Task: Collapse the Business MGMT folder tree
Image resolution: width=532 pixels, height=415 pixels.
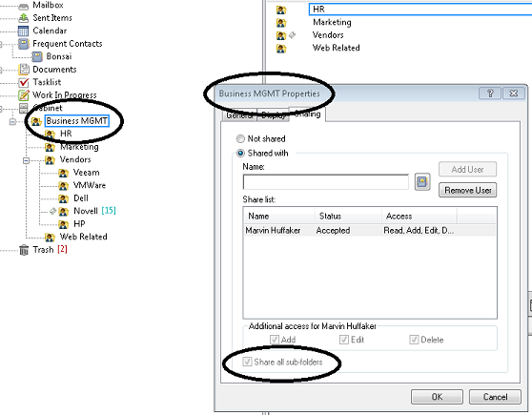Action: click(x=12, y=121)
